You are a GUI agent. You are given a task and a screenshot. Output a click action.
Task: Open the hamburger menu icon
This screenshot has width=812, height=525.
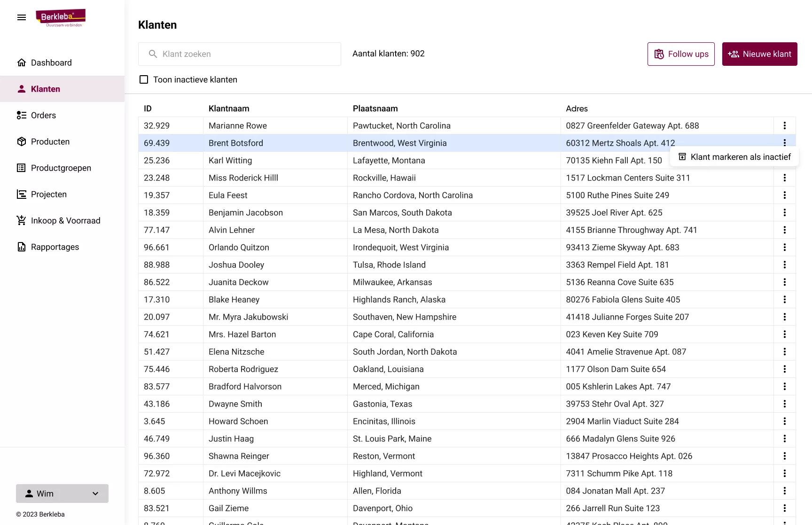point(22,17)
